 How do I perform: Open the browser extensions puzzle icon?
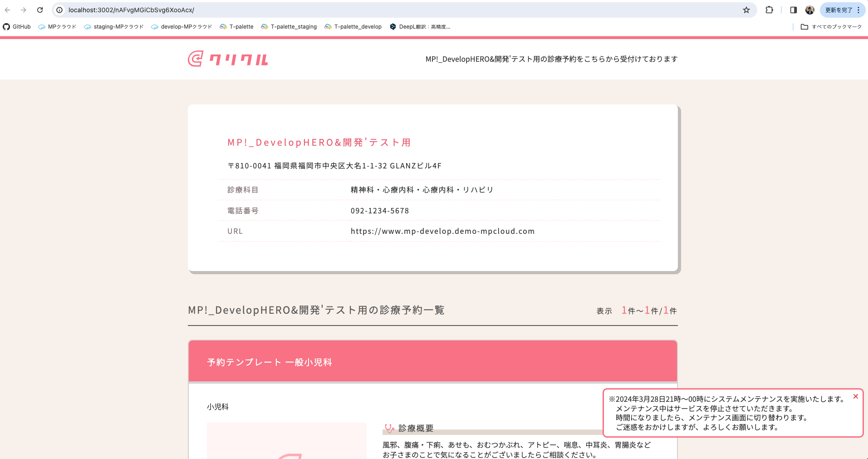tap(769, 10)
